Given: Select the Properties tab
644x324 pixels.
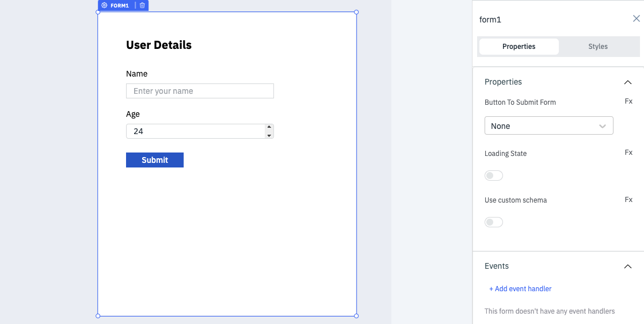Looking at the screenshot, I should click(x=519, y=47).
